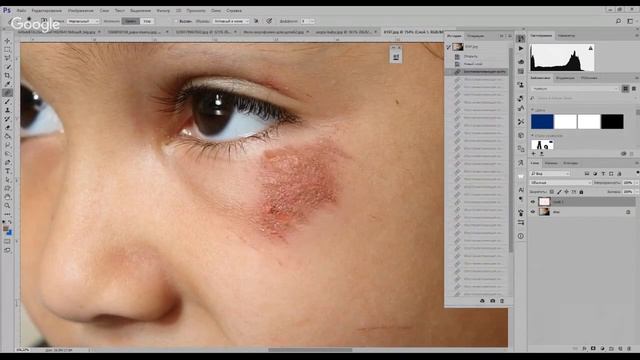Select the 8191.jpg document tab
The width and height of the screenshot is (640, 360).
(413, 31)
